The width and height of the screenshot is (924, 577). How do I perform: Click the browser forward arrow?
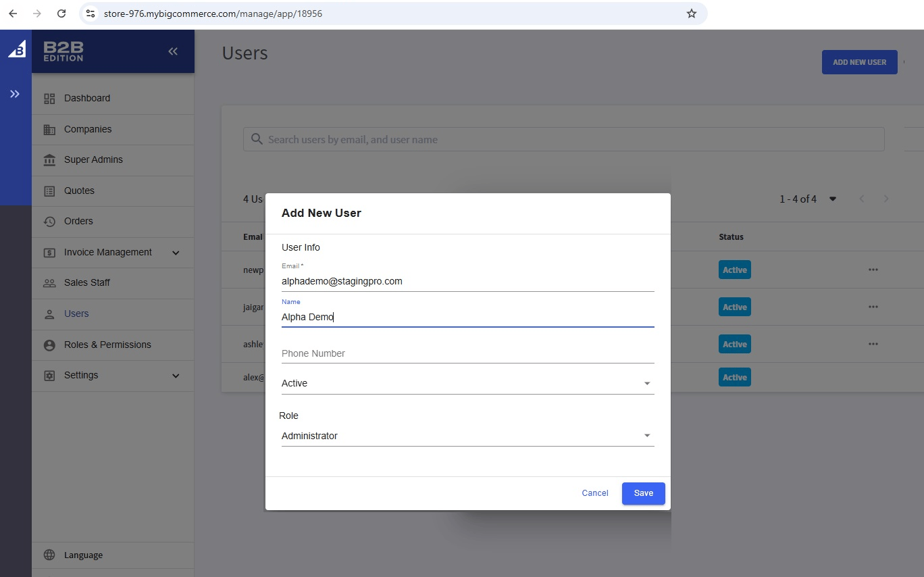(37, 14)
